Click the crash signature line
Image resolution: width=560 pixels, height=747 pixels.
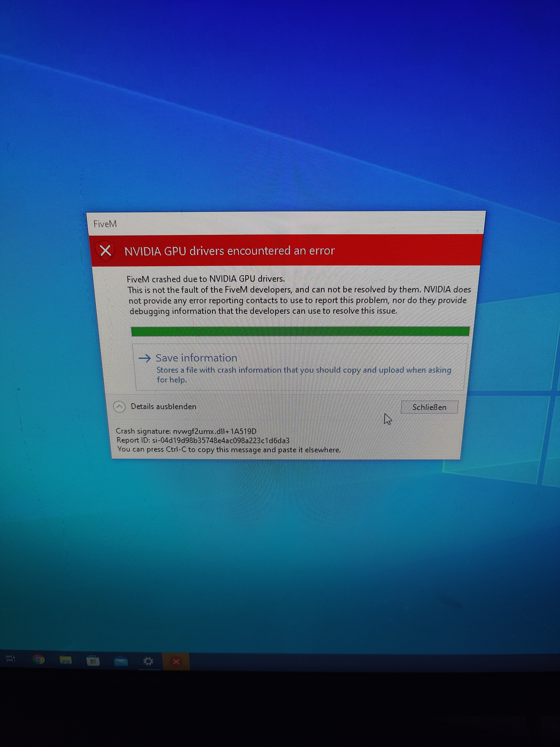(186, 431)
